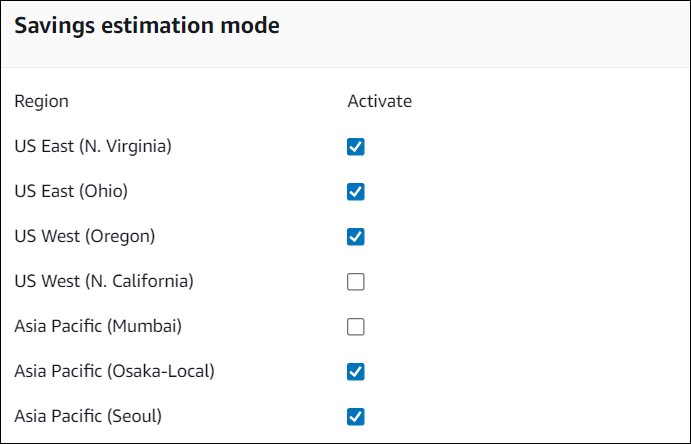Uncheck the US East (N. Virginia) checkbox

[356, 147]
